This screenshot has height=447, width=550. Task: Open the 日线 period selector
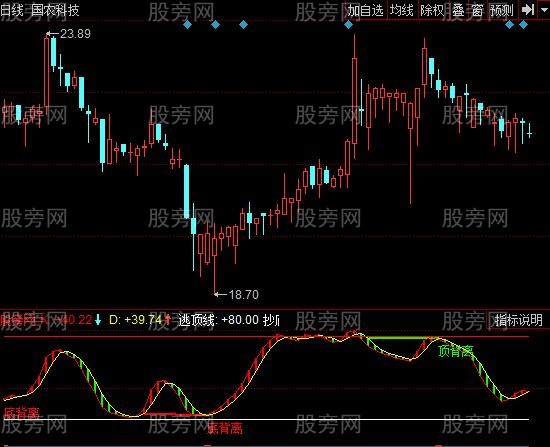12,10
